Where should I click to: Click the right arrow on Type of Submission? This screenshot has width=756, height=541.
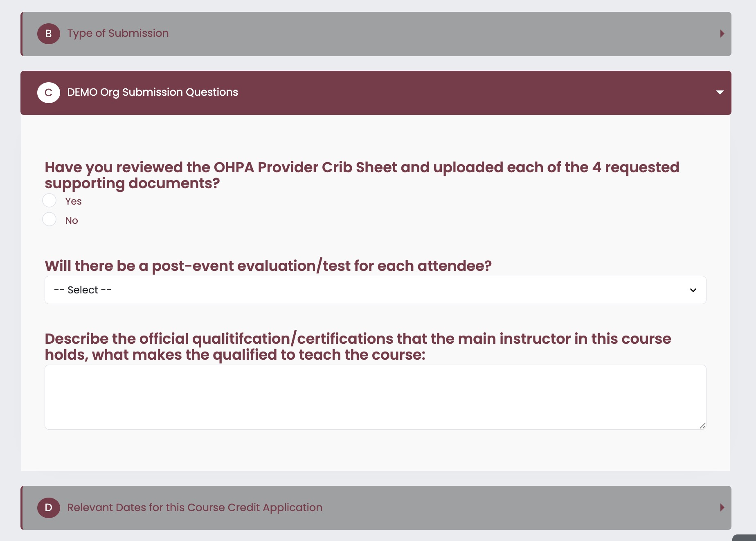point(722,34)
